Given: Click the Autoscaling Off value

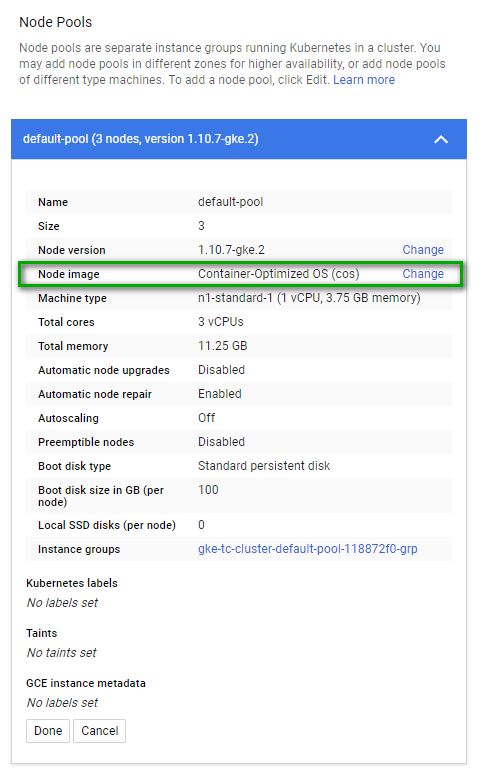Looking at the screenshot, I should pyautogui.click(x=206, y=418).
